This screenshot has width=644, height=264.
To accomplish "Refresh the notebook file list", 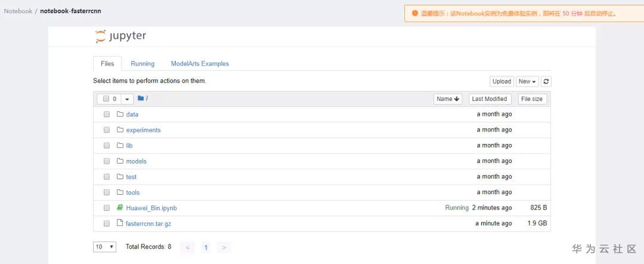I will tap(546, 81).
